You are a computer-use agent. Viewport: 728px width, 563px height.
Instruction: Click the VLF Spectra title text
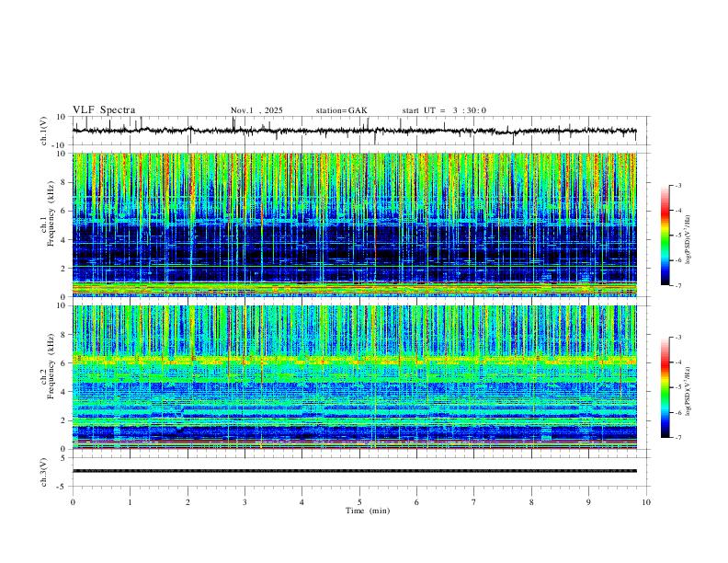tap(104, 110)
